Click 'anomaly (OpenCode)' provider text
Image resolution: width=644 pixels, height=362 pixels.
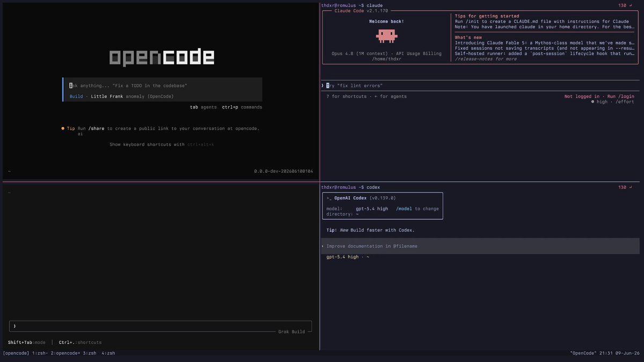150,97
